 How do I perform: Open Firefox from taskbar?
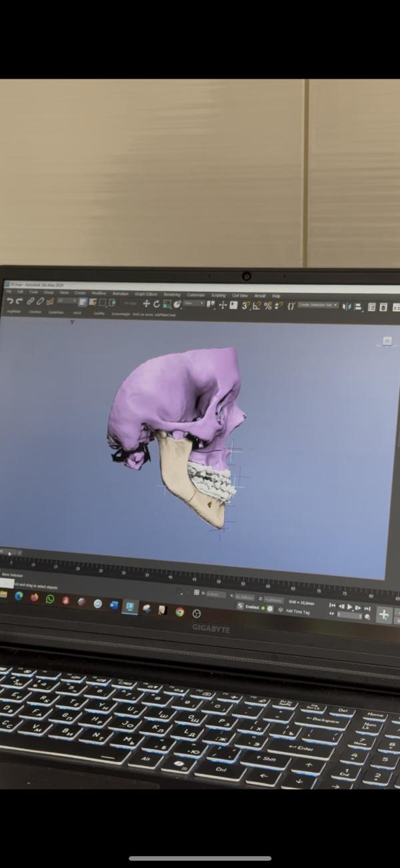[x=34, y=598]
